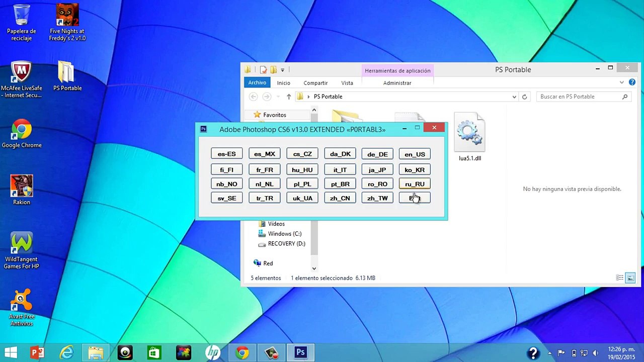This screenshot has width=644, height=362.
Task: Select pl_PL language option
Action: 302,184
